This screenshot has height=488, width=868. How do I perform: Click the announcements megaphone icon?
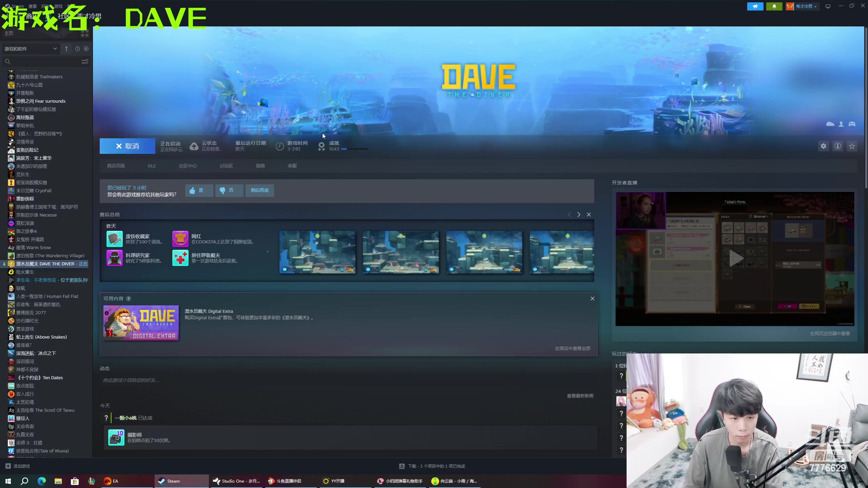tap(755, 6)
